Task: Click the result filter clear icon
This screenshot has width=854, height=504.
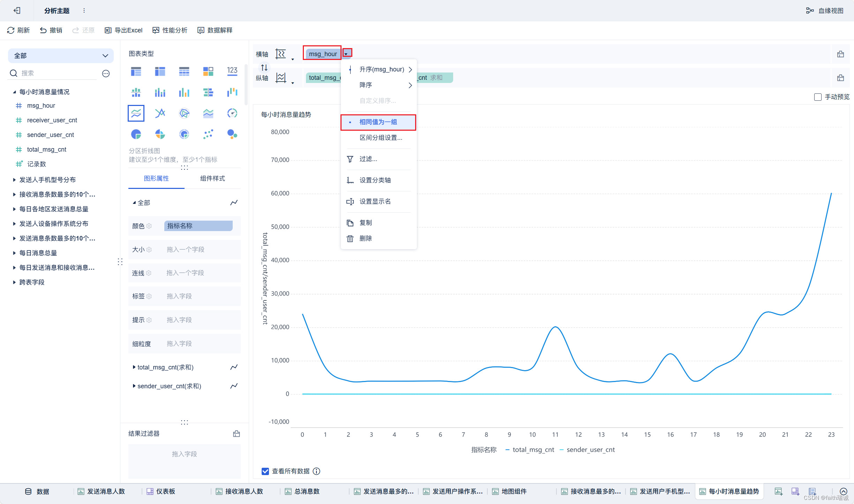Action: [237, 434]
